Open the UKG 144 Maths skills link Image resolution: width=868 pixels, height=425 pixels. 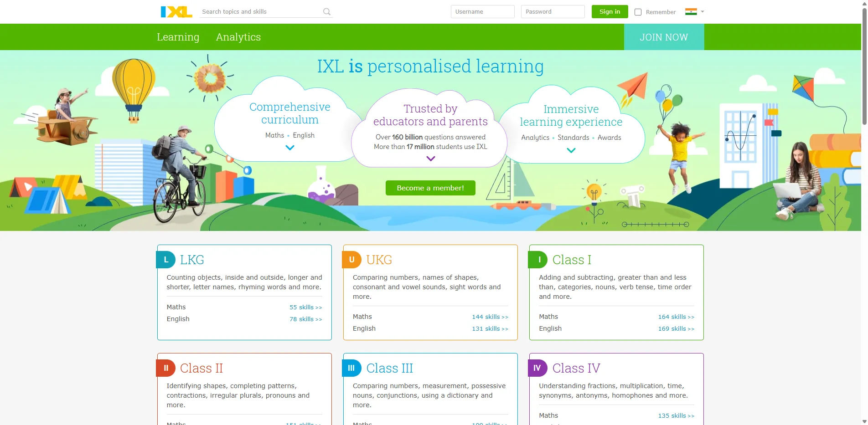[x=490, y=316]
